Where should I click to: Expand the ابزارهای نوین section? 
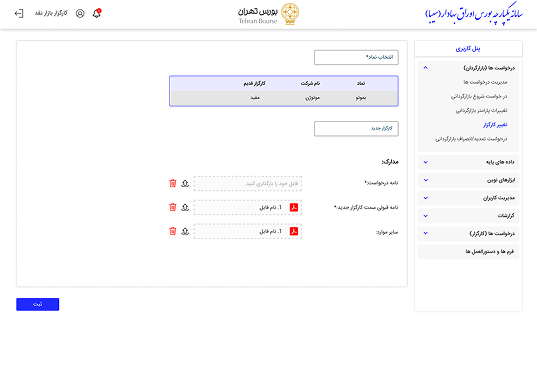coord(468,180)
